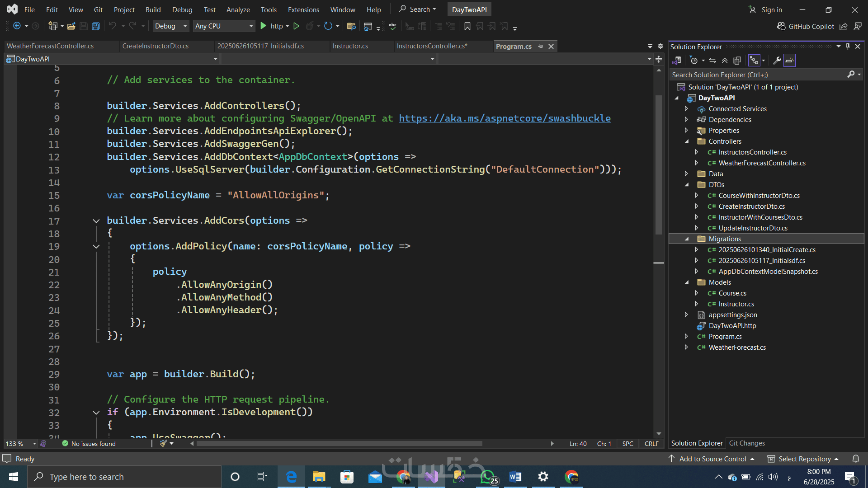This screenshot has width=868, height=488.
Task: Click Add to Source Control button
Action: coord(712,459)
